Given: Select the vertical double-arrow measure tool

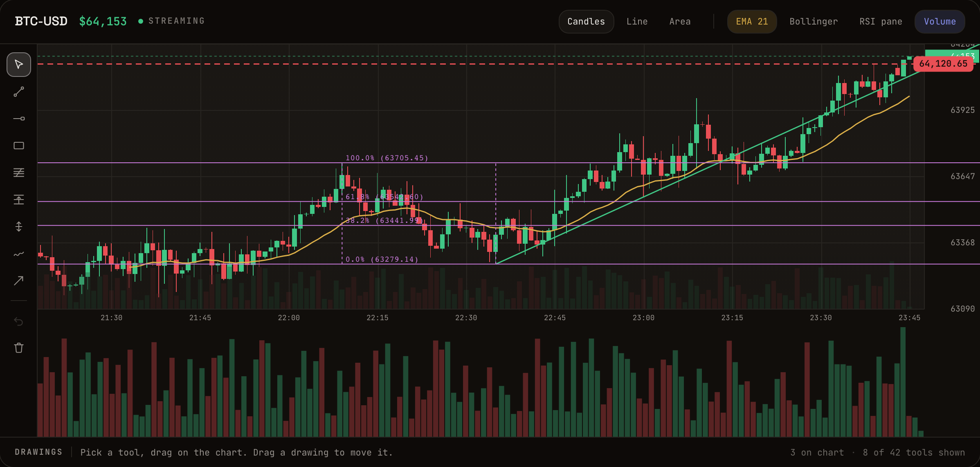Looking at the screenshot, I should 19,227.
